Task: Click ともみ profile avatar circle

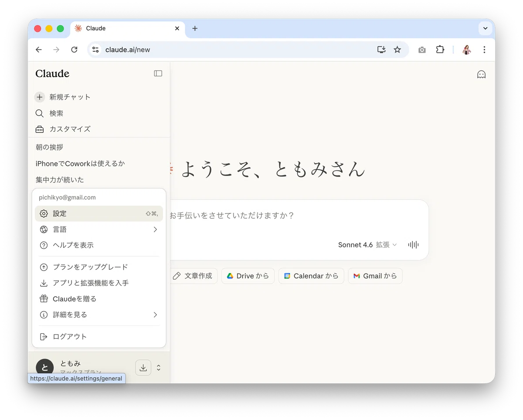Action: [x=44, y=368]
